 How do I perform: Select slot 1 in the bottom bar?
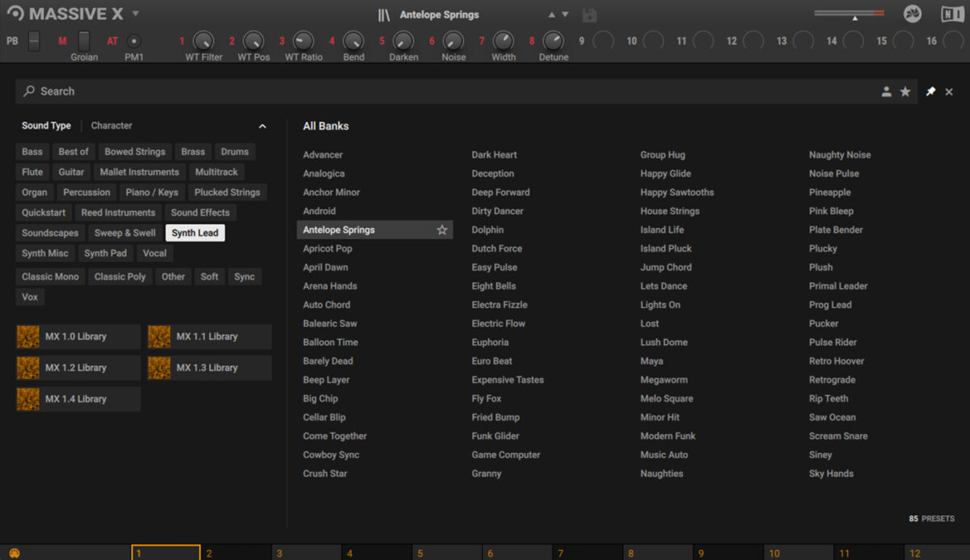[166, 553]
